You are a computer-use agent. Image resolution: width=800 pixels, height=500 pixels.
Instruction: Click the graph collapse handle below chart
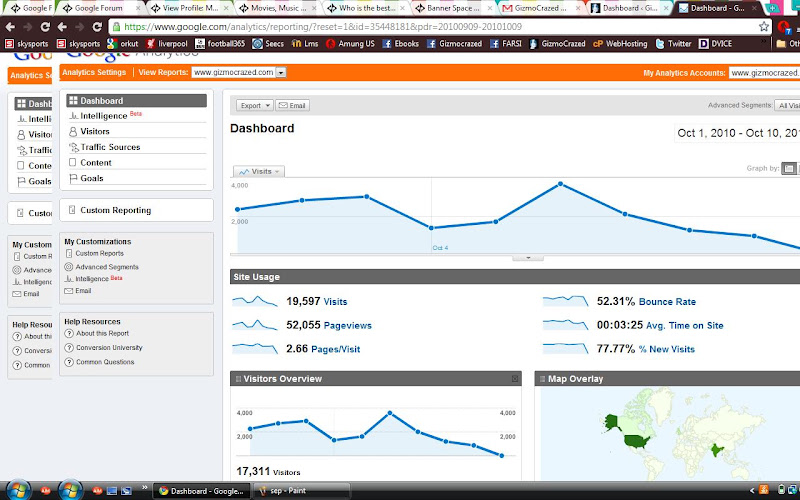coord(528,258)
